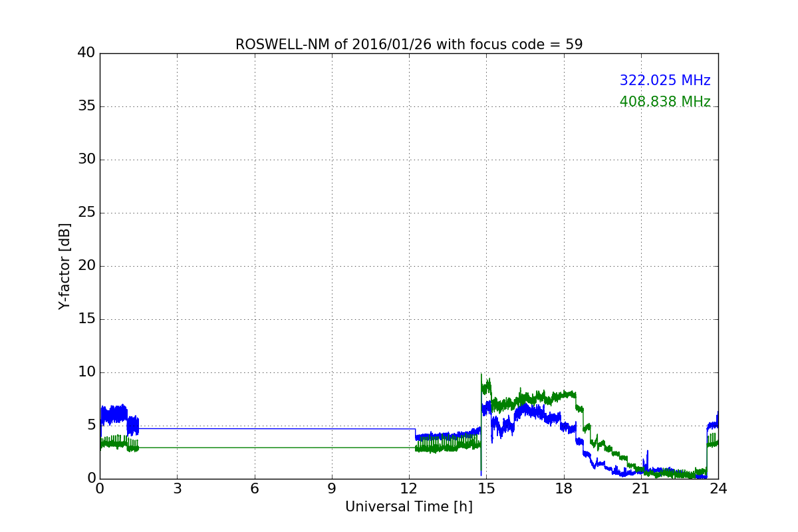This screenshot has width=798, height=532.
Task: Select the blue 322.025 MHz legend label
Action: point(665,80)
